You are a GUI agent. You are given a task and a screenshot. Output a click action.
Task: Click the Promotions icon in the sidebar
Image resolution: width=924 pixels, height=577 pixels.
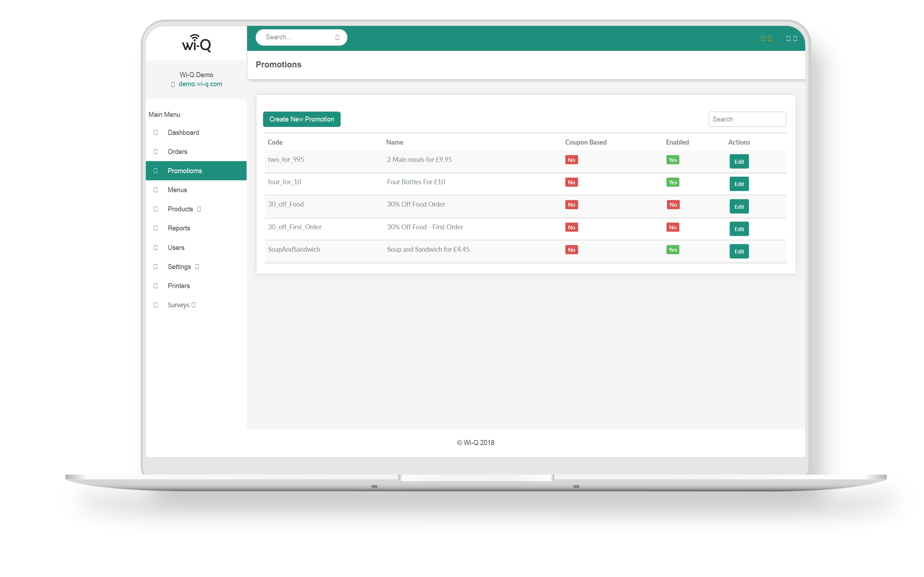click(x=155, y=171)
